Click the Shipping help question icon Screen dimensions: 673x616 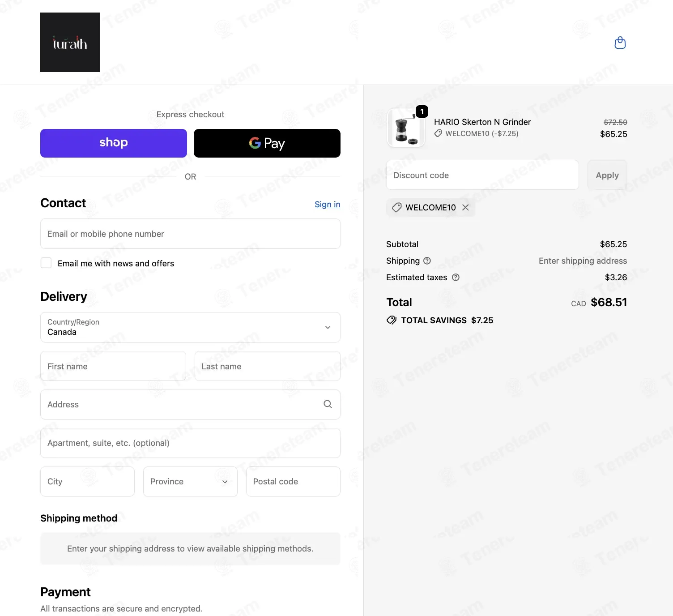click(427, 261)
